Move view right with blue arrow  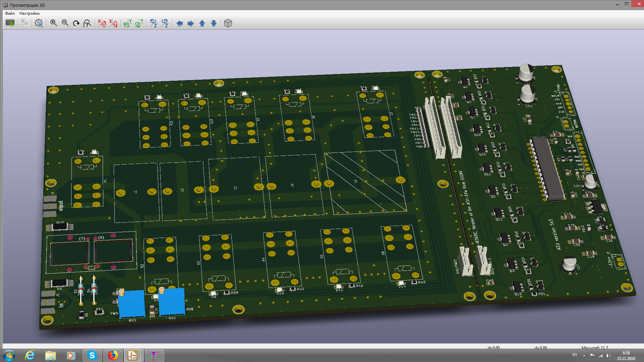click(x=191, y=23)
